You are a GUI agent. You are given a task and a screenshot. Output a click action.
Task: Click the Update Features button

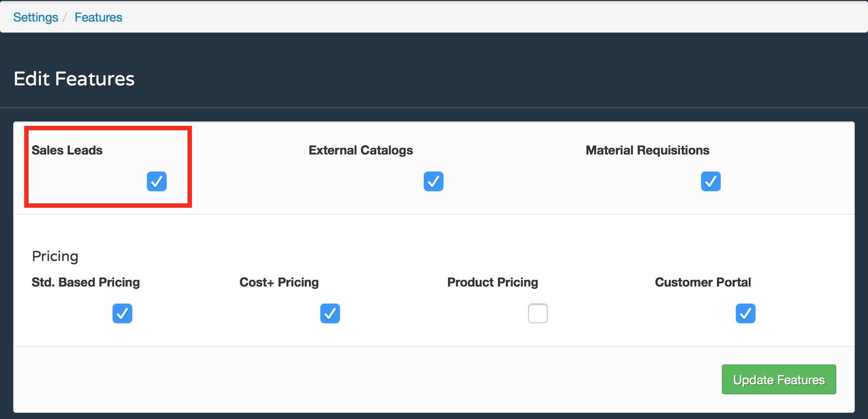click(779, 379)
